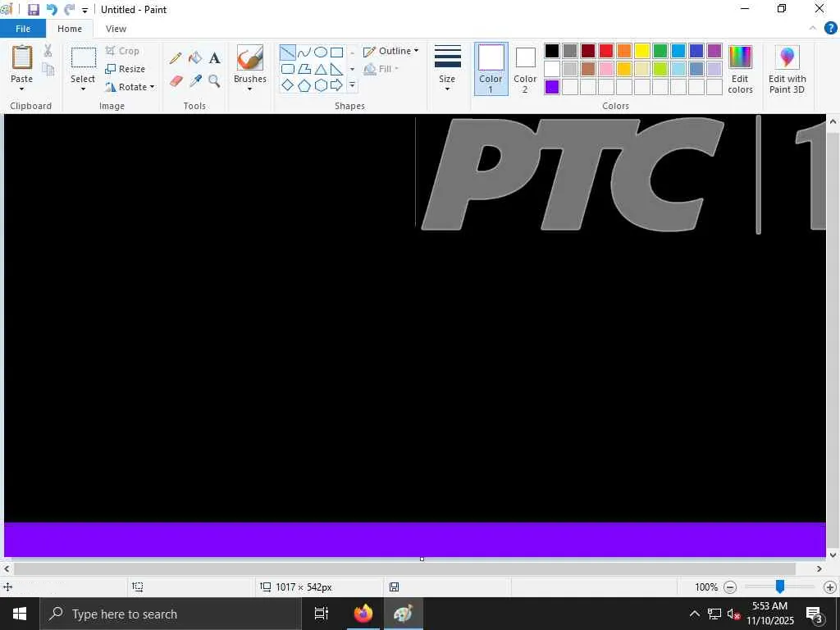Undo with the quick access arrow
840x630 pixels.
52,10
